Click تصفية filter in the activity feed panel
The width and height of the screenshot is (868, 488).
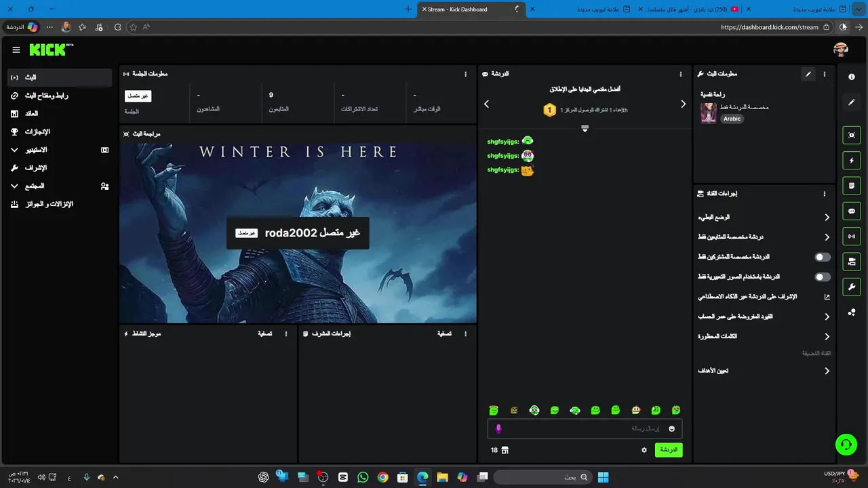[x=265, y=334]
